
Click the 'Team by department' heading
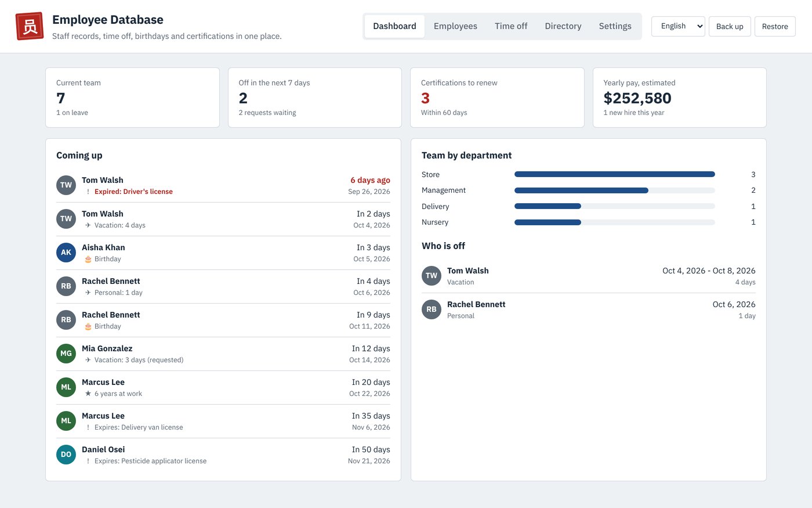coord(466,155)
